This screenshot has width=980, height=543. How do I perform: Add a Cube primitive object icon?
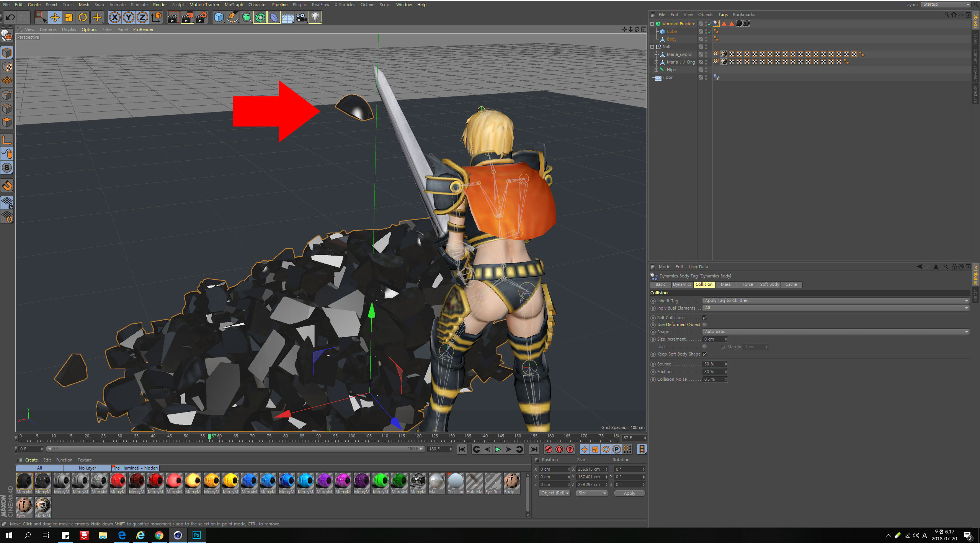[x=219, y=17]
